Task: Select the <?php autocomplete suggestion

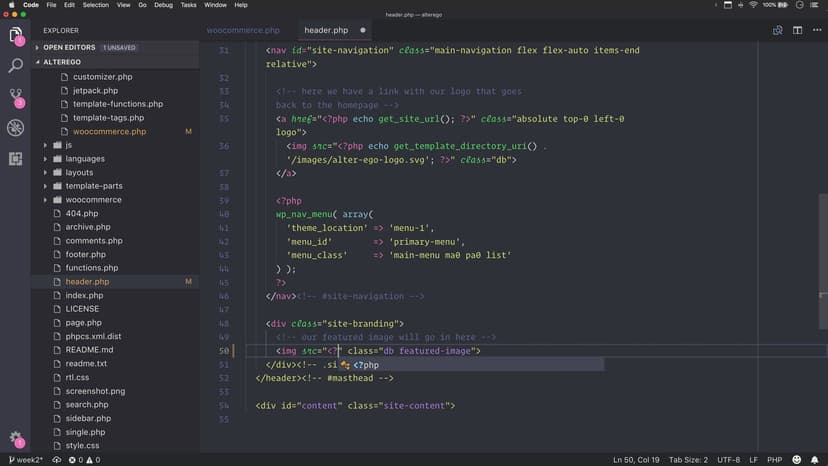Action: [365, 366]
